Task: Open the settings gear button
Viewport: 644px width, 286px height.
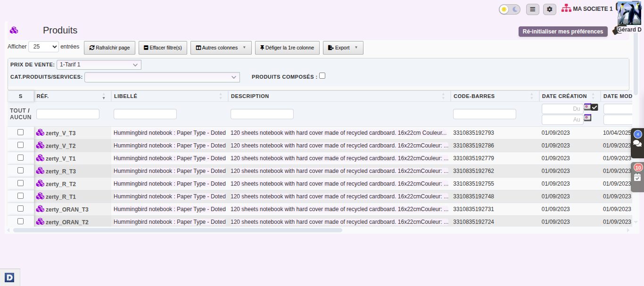Action: pyautogui.click(x=550, y=9)
